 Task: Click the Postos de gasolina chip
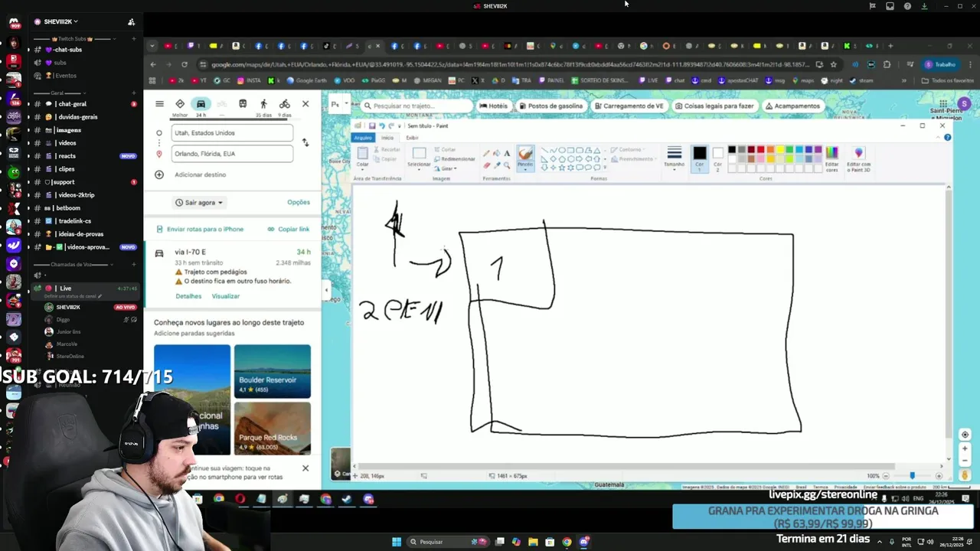550,106
